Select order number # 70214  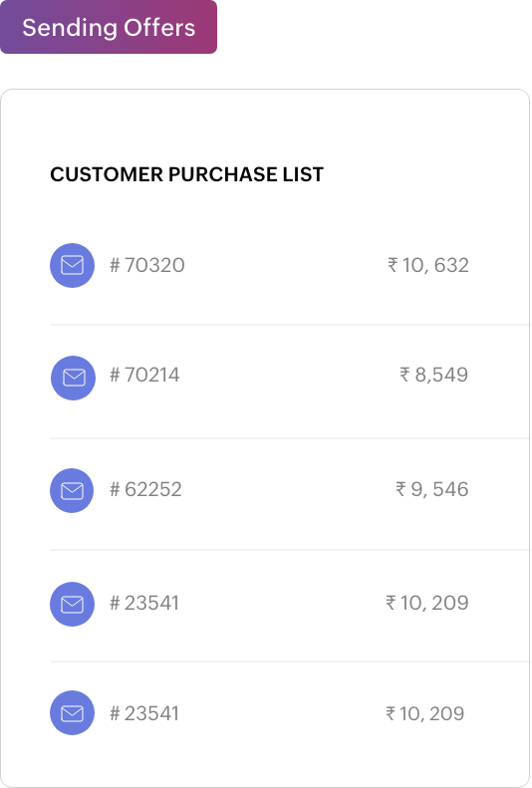[x=144, y=375]
